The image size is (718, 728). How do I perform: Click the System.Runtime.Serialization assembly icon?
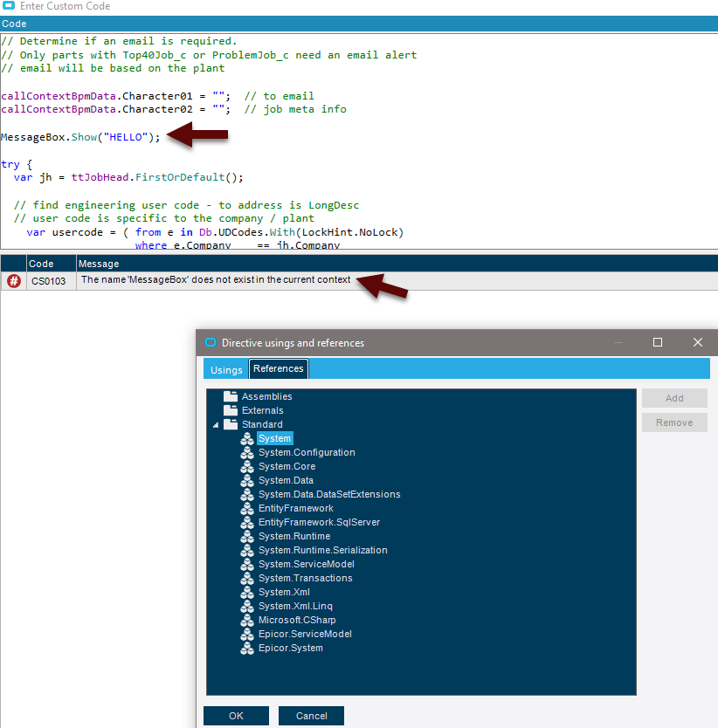(x=247, y=550)
